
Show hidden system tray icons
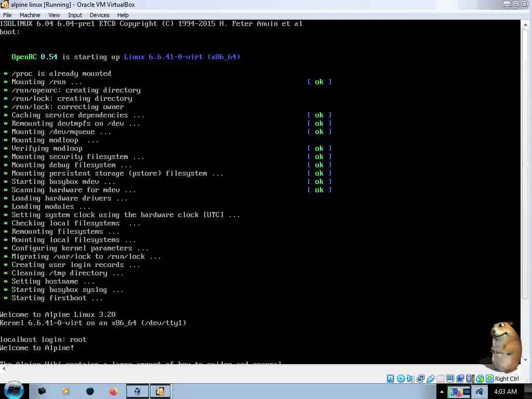click(442, 392)
